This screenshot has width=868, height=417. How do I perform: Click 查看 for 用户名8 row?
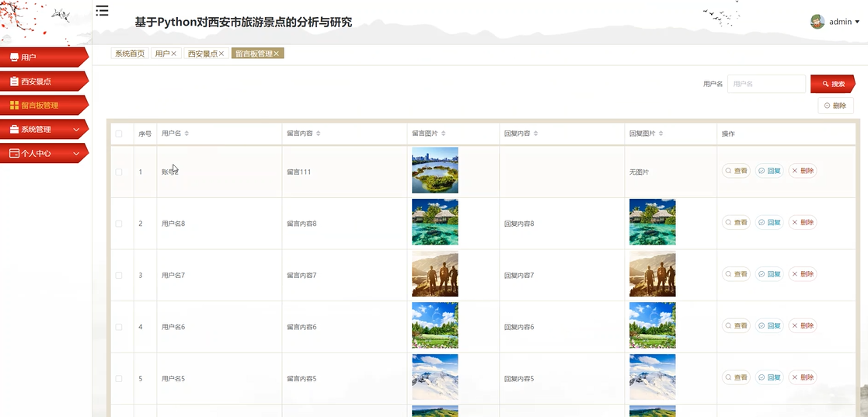tap(736, 222)
